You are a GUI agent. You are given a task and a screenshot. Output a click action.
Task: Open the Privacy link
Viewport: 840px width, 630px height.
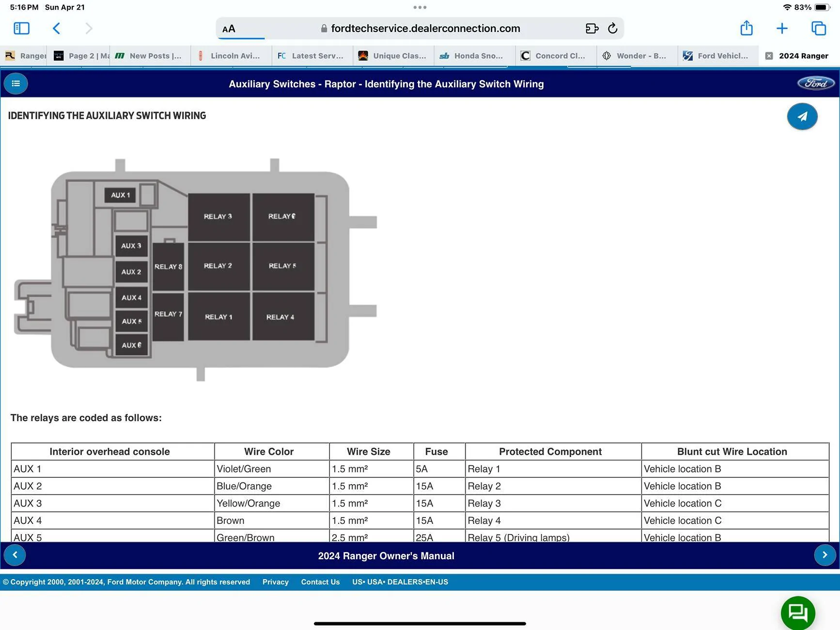pyautogui.click(x=275, y=582)
